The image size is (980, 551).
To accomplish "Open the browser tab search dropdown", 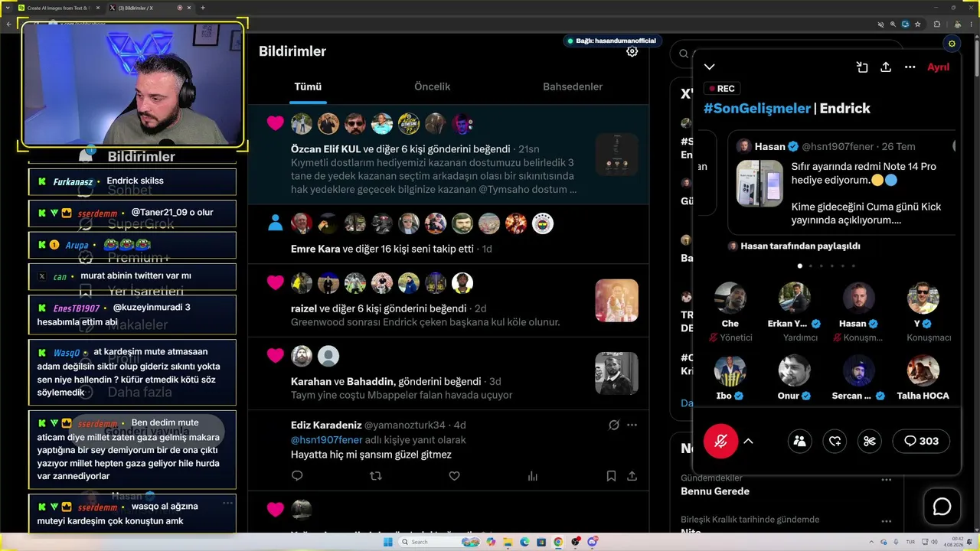I will (x=8, y=8).
